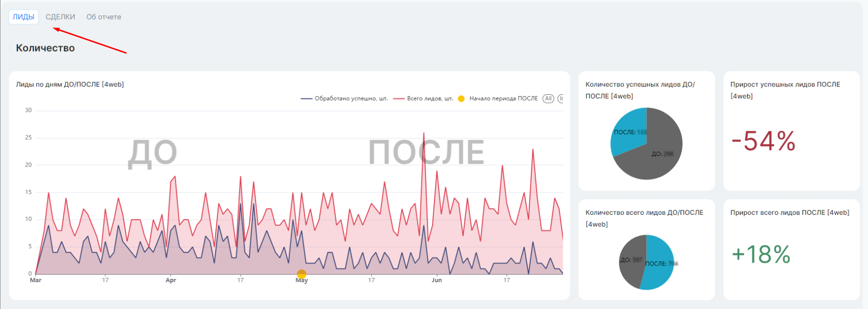Click the 'All' legend selector button

(548, 99)
